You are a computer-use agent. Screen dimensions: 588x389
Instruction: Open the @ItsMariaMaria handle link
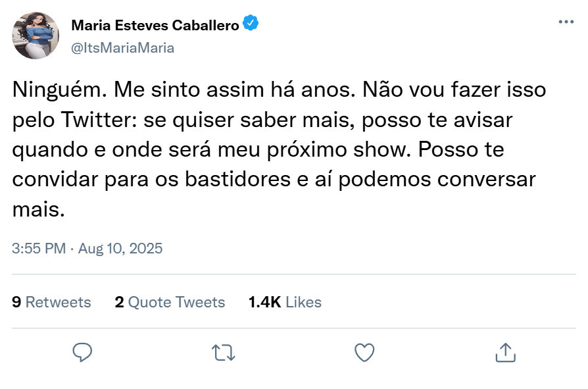[122, 48]
